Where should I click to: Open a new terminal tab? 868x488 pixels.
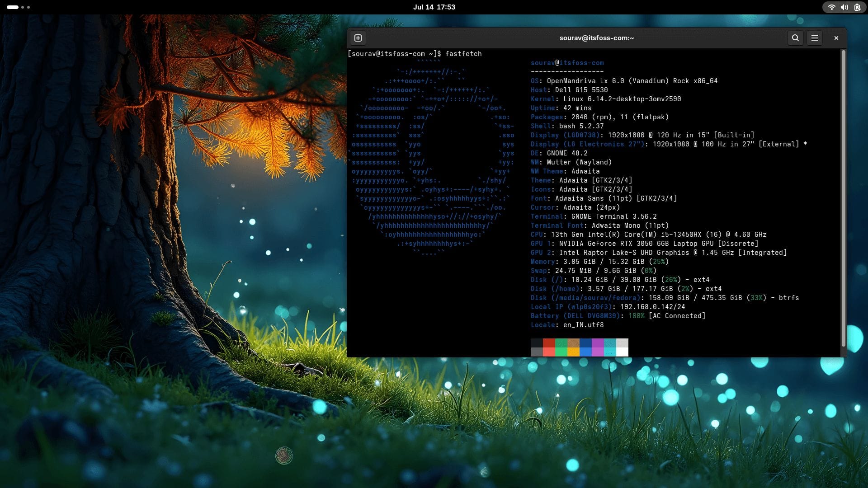pyautogui.click(x=359, y=38)
